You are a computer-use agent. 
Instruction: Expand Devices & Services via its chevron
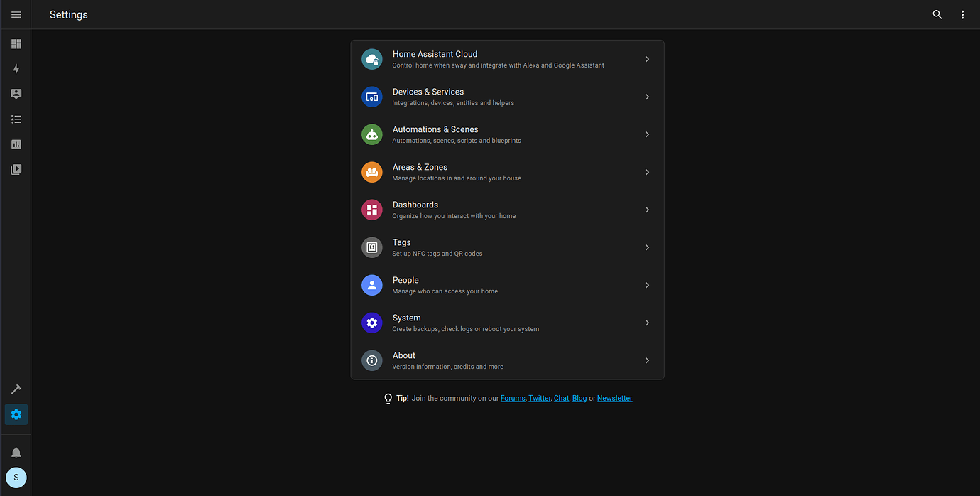pyautogui.click(x=647, y=97)
